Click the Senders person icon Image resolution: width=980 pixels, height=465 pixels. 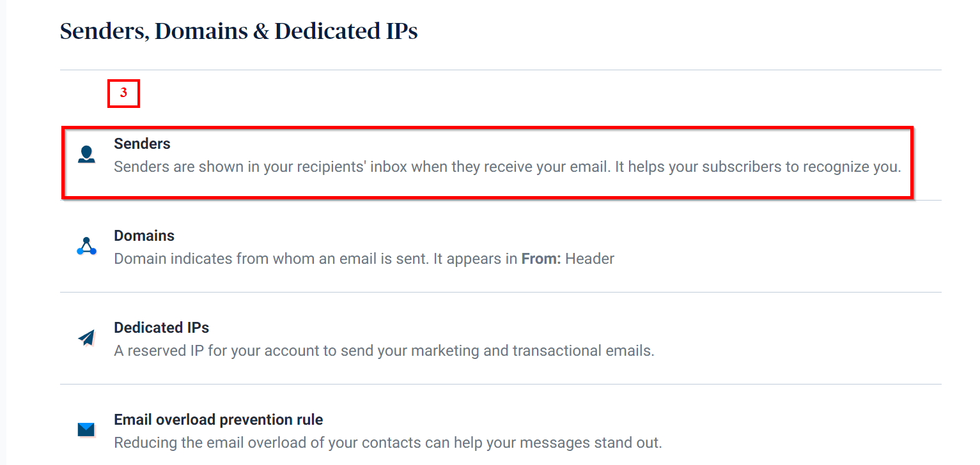click(86, 155)
